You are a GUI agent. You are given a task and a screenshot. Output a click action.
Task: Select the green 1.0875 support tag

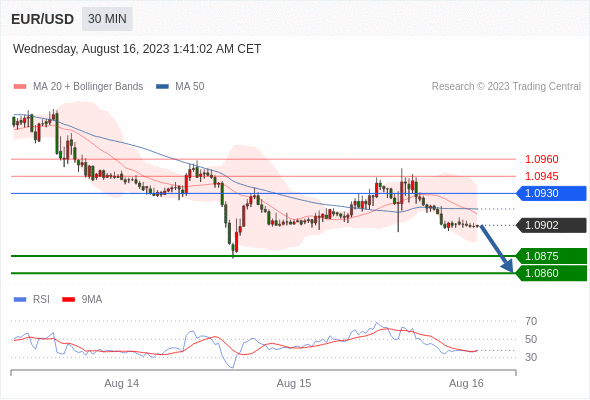click(551, 256)
